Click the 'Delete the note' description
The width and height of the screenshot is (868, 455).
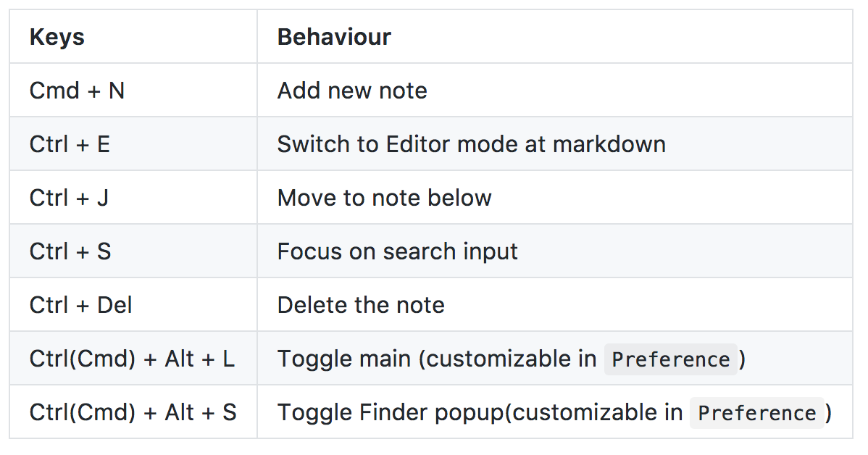[361, 305]
